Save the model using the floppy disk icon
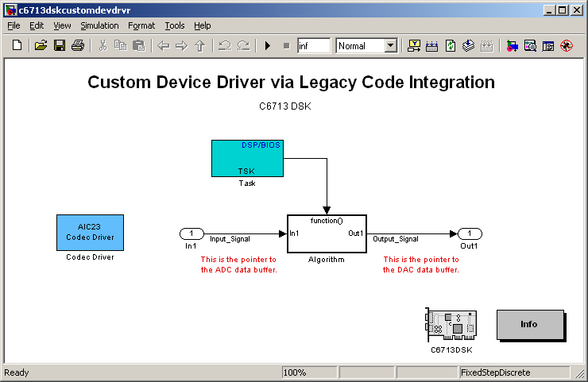588x382 pixels. pyautogui.click(x=60, y=46)
